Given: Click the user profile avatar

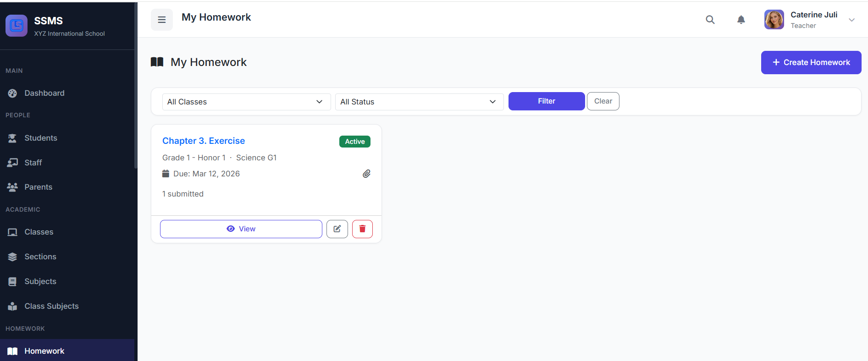Looking at the screenshot, I should coord(774,20).
